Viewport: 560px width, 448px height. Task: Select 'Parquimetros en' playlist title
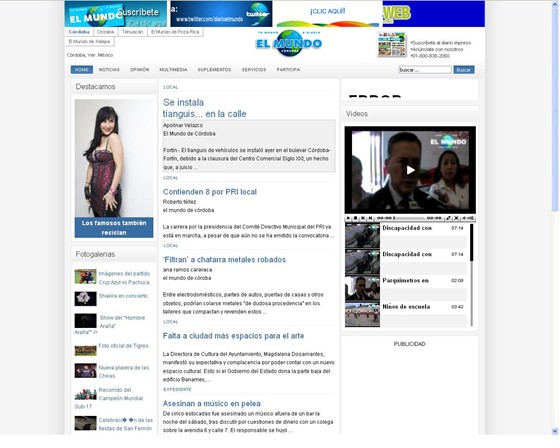(x=405, y=280)
